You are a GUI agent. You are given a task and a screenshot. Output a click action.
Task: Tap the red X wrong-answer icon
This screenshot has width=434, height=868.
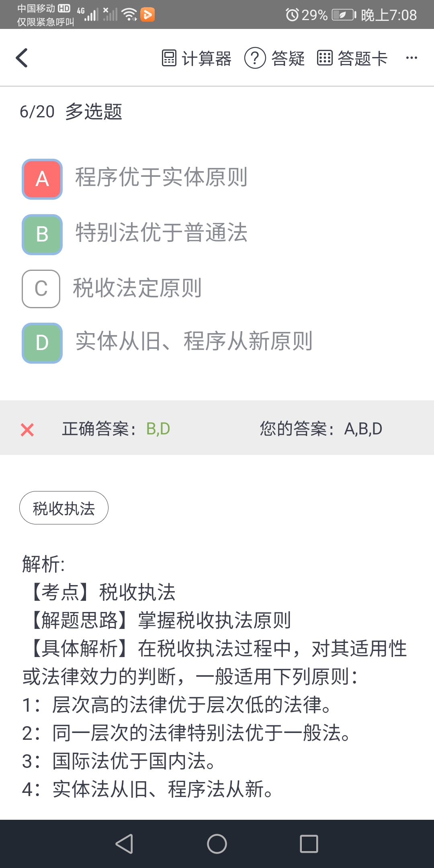pyautogui.click(x=27, y=430)
